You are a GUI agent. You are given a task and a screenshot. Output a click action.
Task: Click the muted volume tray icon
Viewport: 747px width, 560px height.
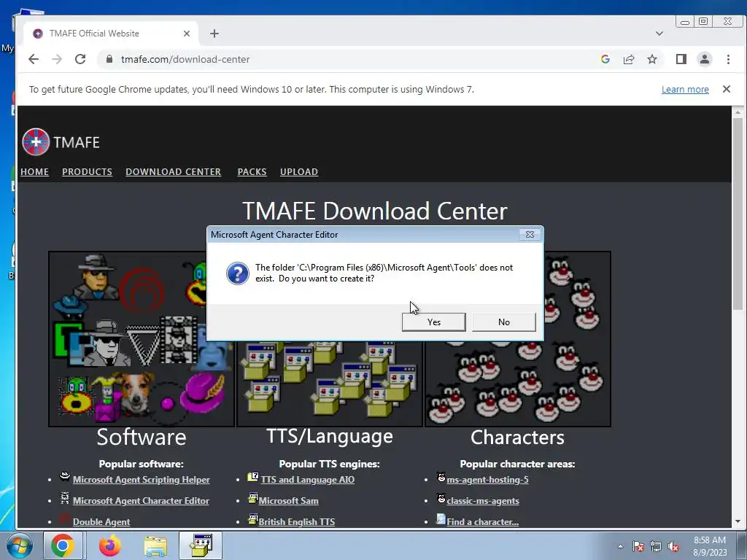[673, 546]
